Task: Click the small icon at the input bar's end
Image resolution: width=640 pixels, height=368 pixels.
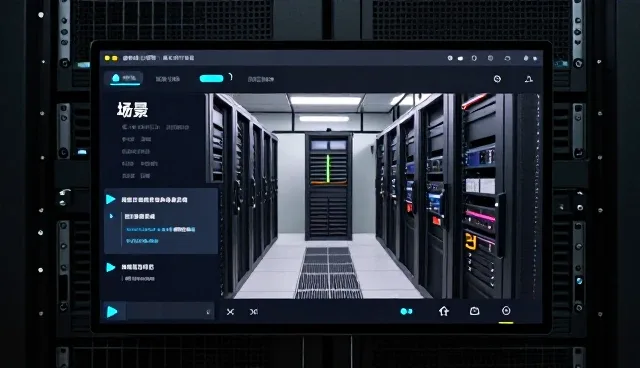Action: point(208,312)
